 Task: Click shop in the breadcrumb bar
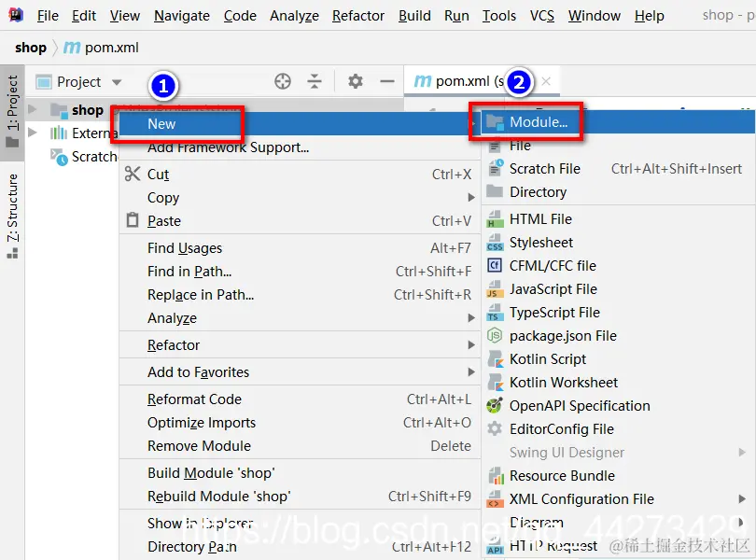(x=31, y=48)
